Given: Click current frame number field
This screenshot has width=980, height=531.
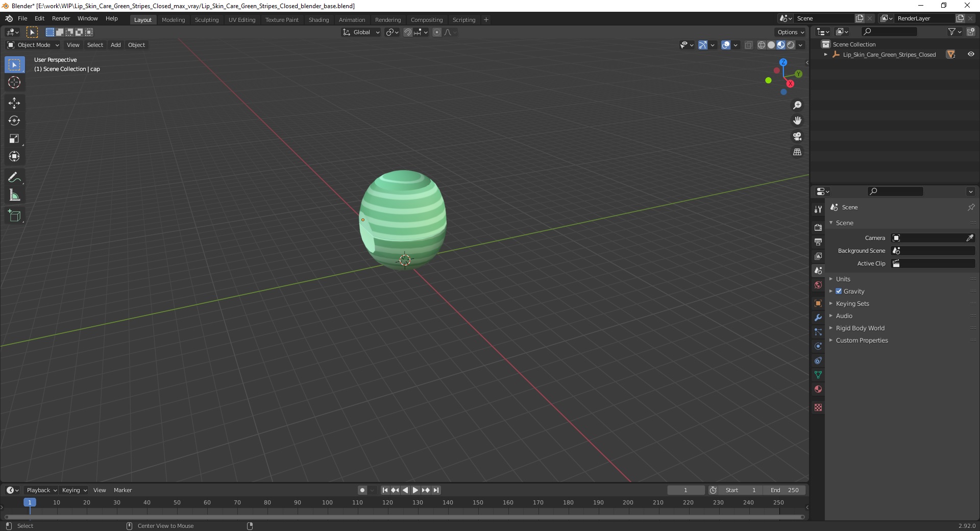Looking at the screenshot, I should coord(685,490).
